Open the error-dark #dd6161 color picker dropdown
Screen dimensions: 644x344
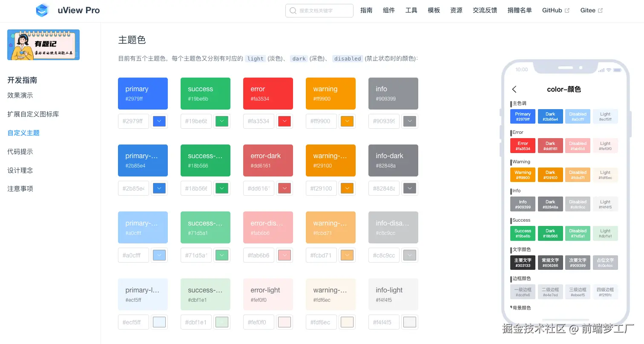(285, 188)
